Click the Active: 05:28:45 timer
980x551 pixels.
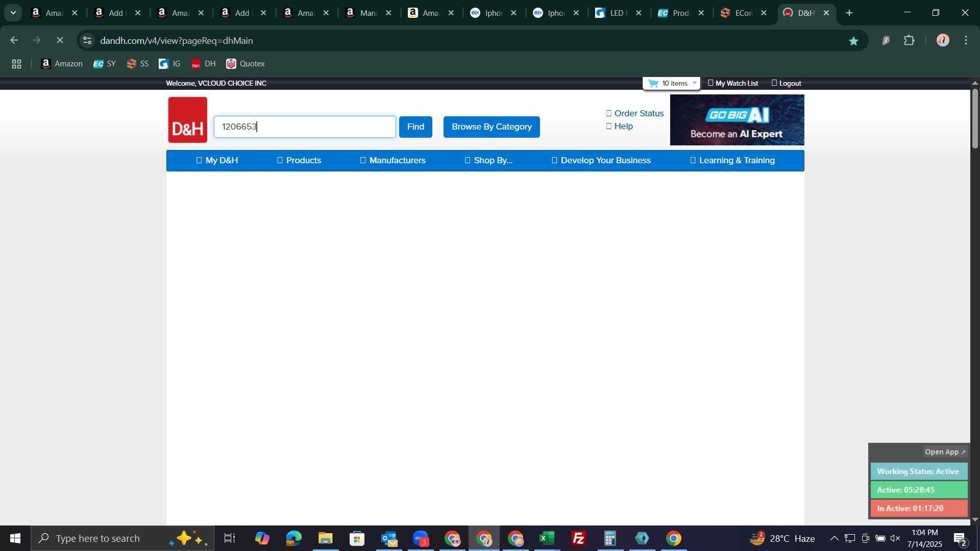919,490
